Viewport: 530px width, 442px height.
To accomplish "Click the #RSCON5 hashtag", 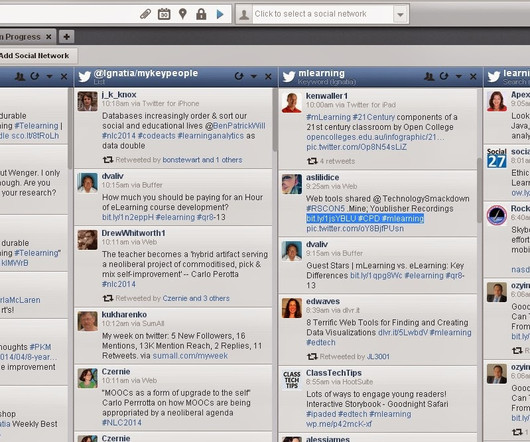I will (x=326, y=208).
